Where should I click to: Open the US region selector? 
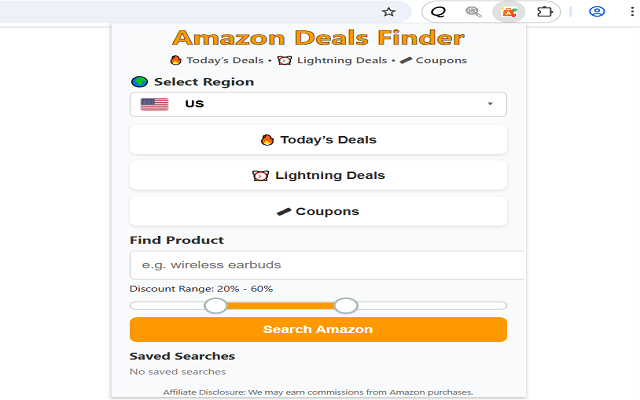(318, 104)
